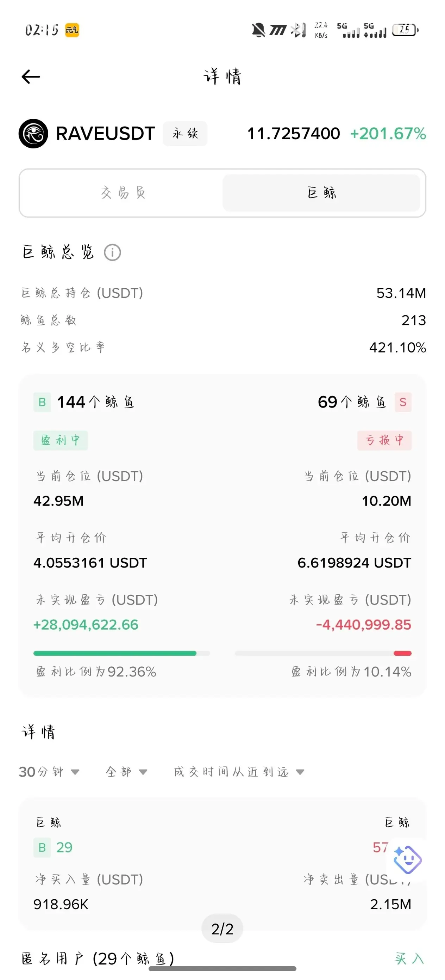The height and width of the screenshot is (980, 445).
Task: Tap the red S sell badge for 69 whales
Action: point(403,402)
